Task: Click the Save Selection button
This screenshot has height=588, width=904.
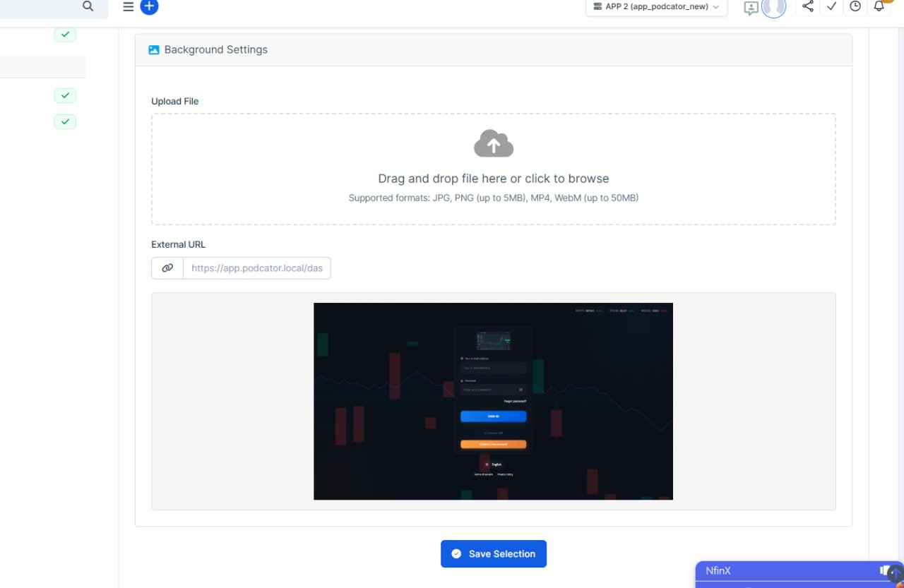Action: (x=493, y=554)
